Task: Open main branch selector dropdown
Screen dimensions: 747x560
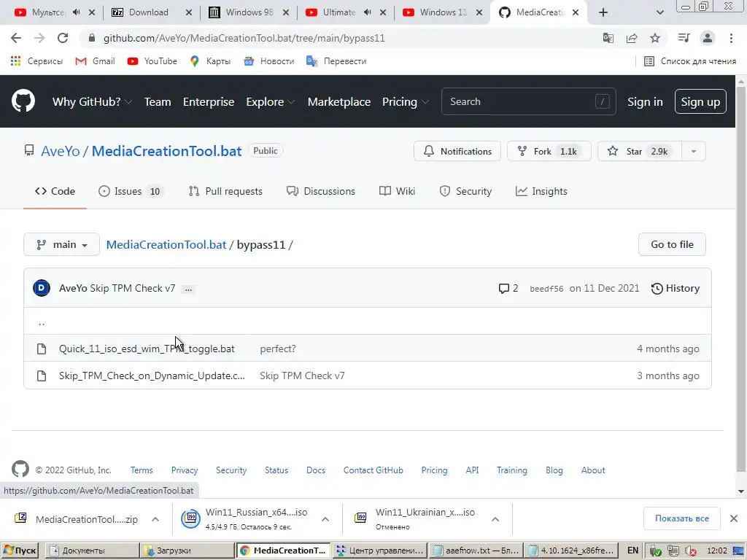Action: point(61,244)
